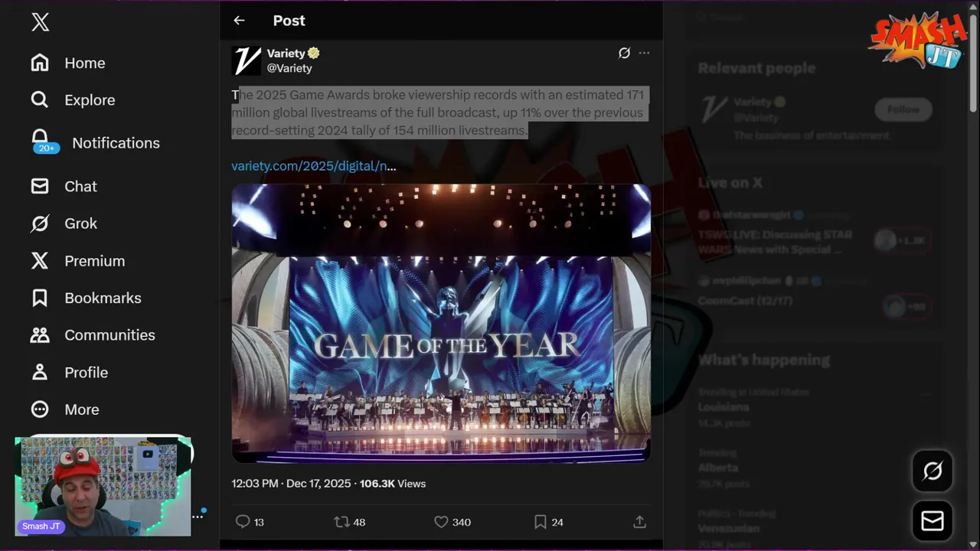The height and width of the screenshot is (551, 980).
Task: Open the floating Grok button
Action: coord(933,471)
